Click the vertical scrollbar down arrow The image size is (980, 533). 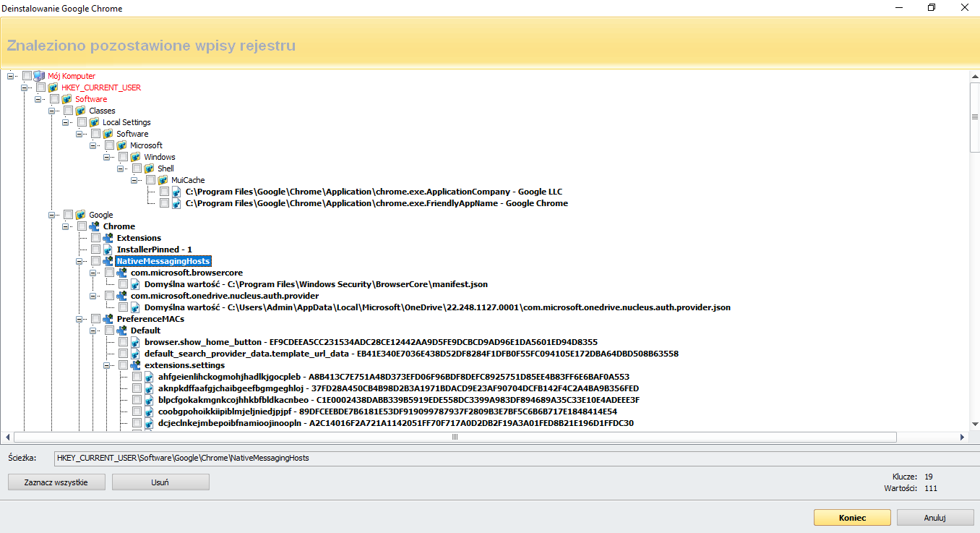click(x=974, y=425)
